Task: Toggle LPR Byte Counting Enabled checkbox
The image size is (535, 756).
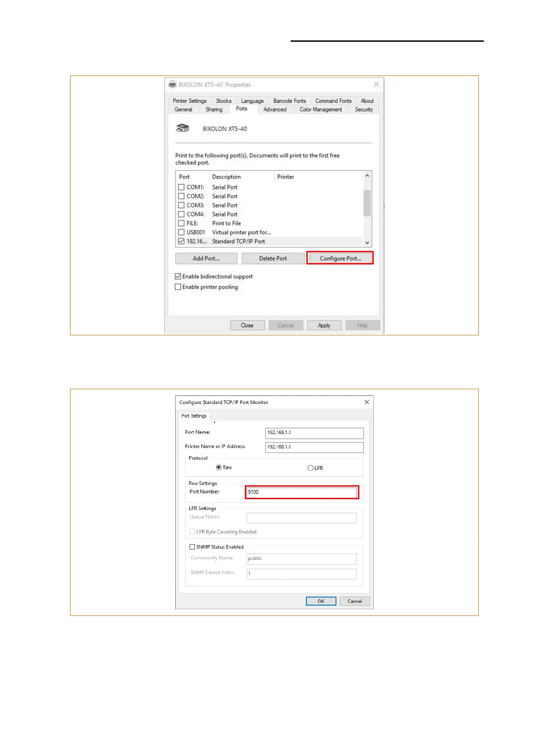Action: [192, 532]
